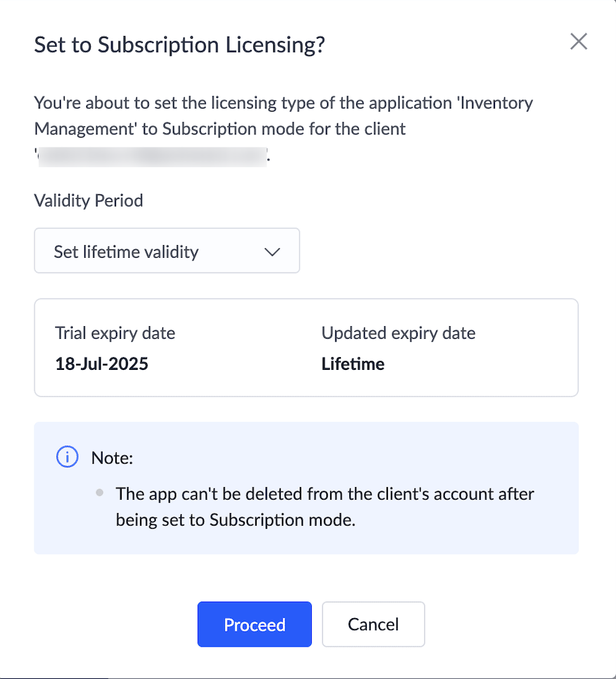Cancel the licensing change

click(373, 624)
